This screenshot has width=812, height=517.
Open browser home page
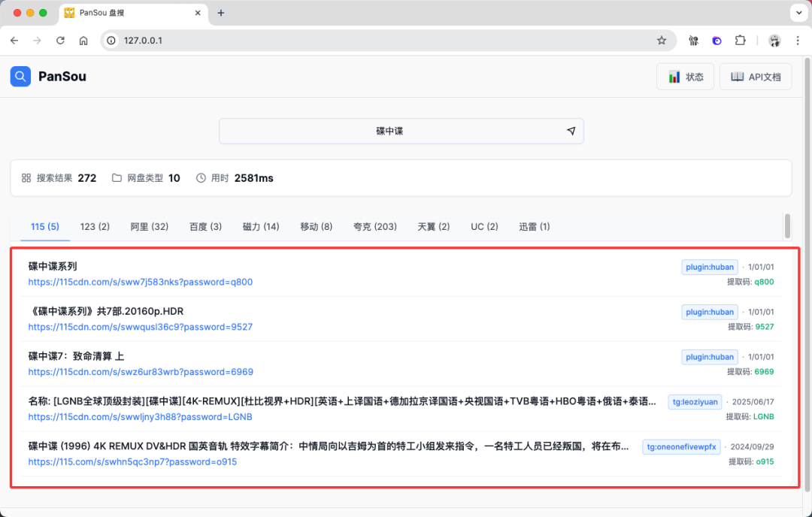coord(83,41)
